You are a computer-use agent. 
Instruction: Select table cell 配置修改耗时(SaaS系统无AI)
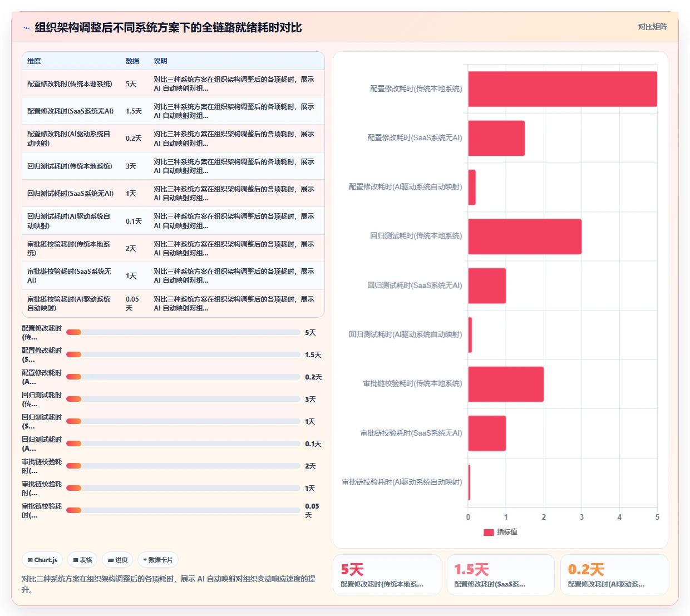(x=70, y=111)
